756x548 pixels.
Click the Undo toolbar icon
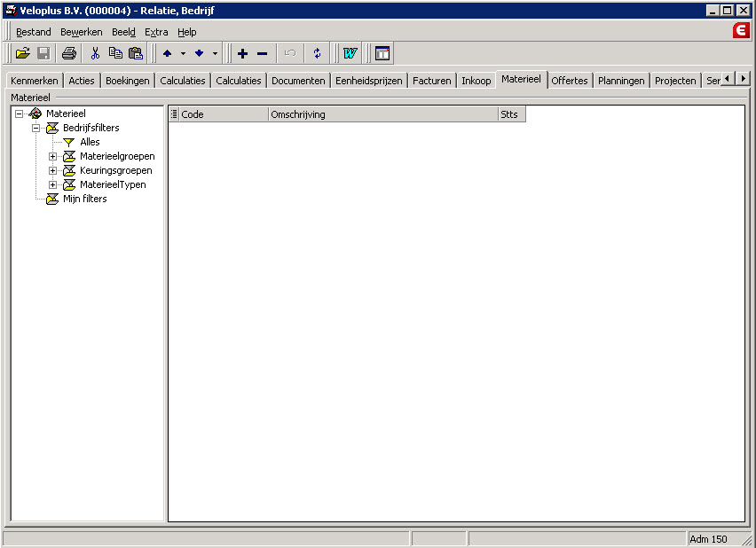point(290,53)
